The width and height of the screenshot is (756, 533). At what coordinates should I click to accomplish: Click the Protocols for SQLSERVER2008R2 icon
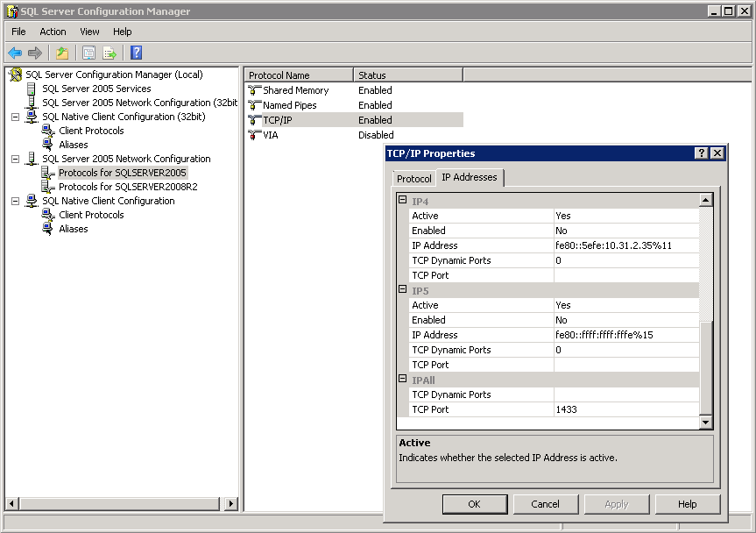[x=47, y=187]
